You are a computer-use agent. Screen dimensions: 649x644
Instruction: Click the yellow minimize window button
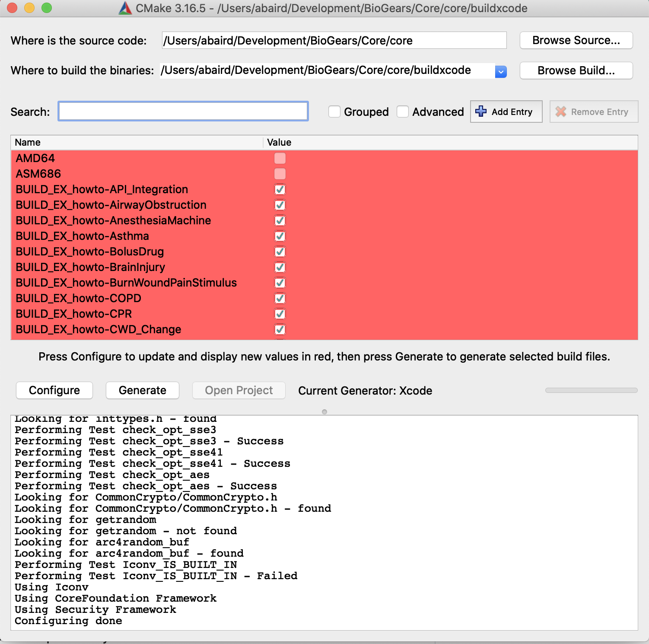[29, 8]
